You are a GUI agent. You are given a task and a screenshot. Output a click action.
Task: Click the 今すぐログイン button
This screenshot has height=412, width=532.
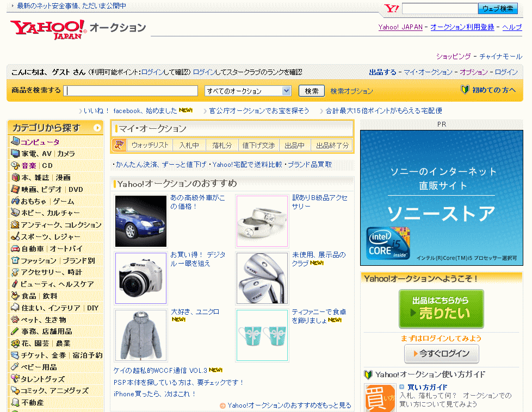(441, 354)
